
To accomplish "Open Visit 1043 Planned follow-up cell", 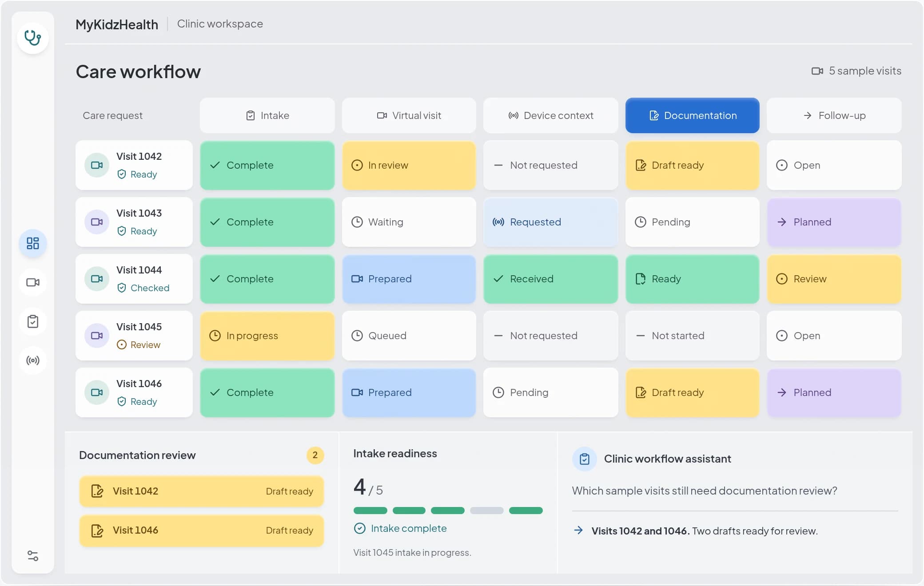I will (834, 222).
